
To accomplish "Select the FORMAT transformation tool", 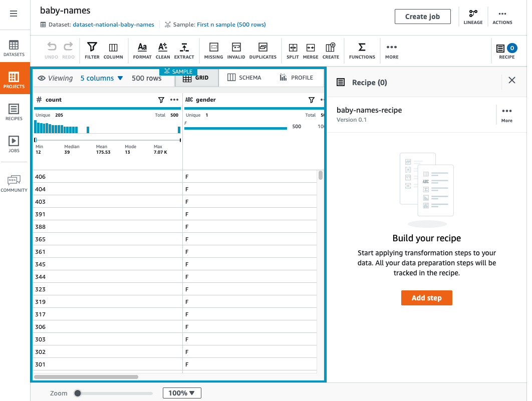I will click(142, 50).
